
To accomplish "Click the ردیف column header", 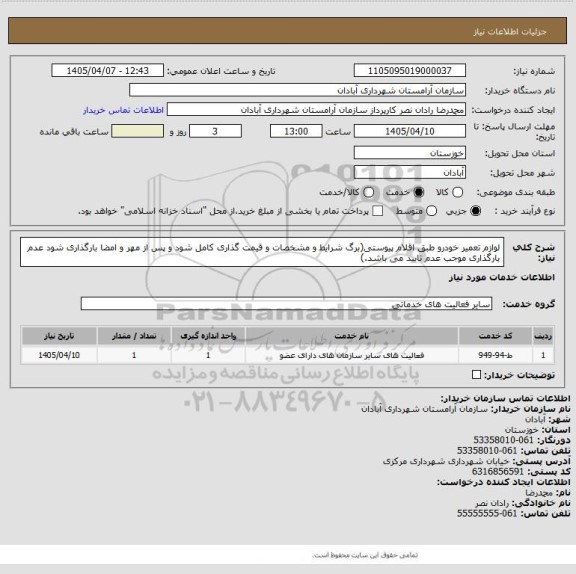I will tap(543, 336).
